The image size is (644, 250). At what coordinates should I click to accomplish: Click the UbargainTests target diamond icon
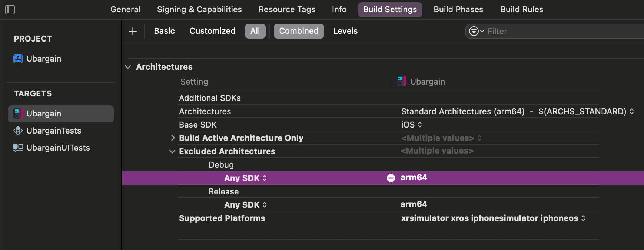click(18, 131)
